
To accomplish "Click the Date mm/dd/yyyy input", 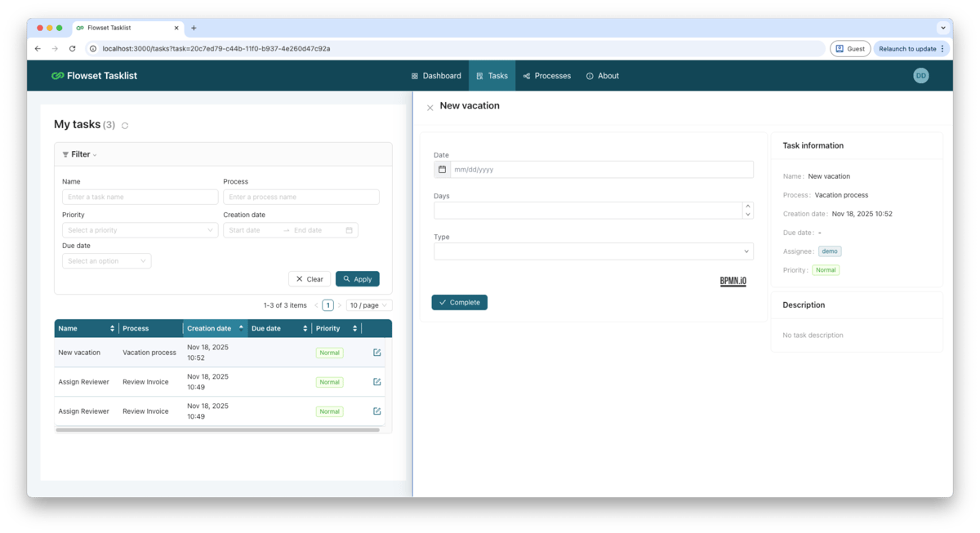I will click(x=602, y=170).
